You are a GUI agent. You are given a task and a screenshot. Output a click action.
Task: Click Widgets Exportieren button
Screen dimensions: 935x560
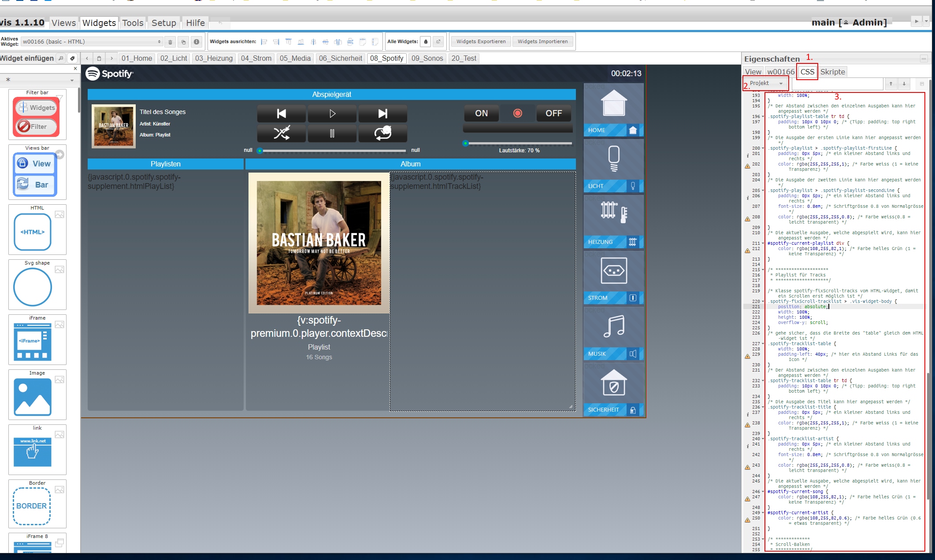click(481, 41)
